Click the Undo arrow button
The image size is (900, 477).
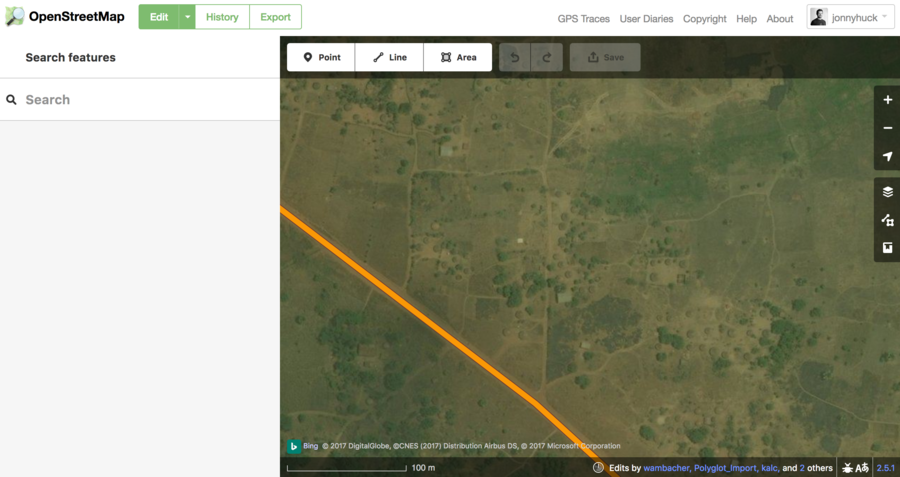click(515, 57)
